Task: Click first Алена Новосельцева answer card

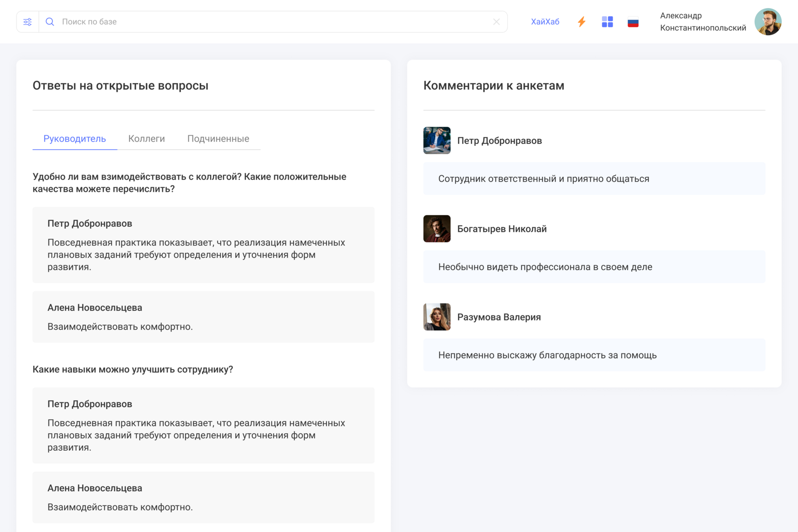Action: click(203, 317)
